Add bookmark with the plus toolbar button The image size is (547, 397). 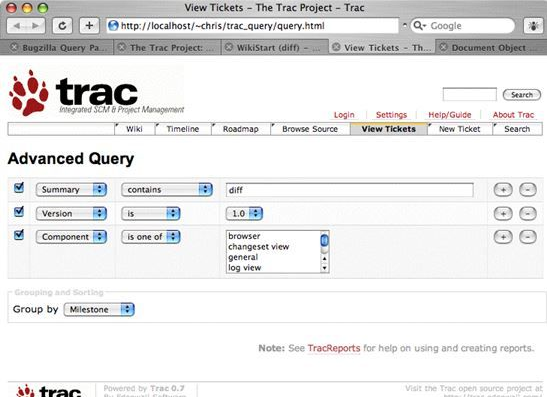pos(89,26)
